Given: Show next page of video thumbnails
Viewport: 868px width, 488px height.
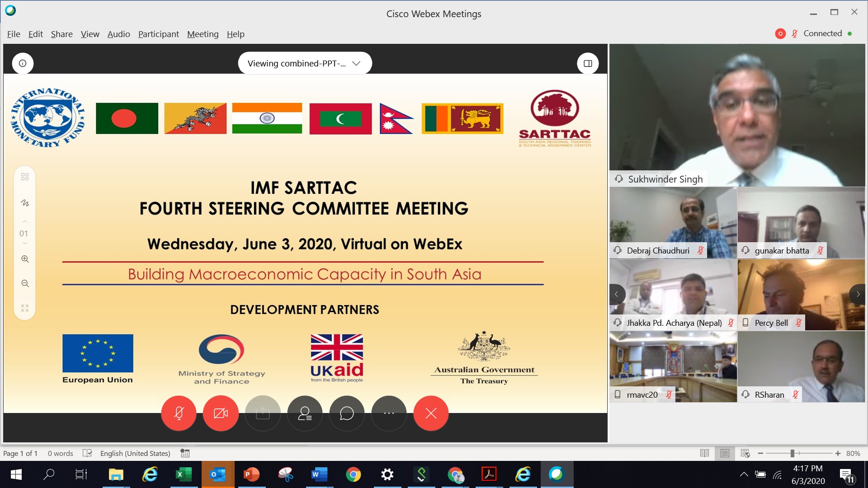Looking at the screenshot, I should click(858, 294).
